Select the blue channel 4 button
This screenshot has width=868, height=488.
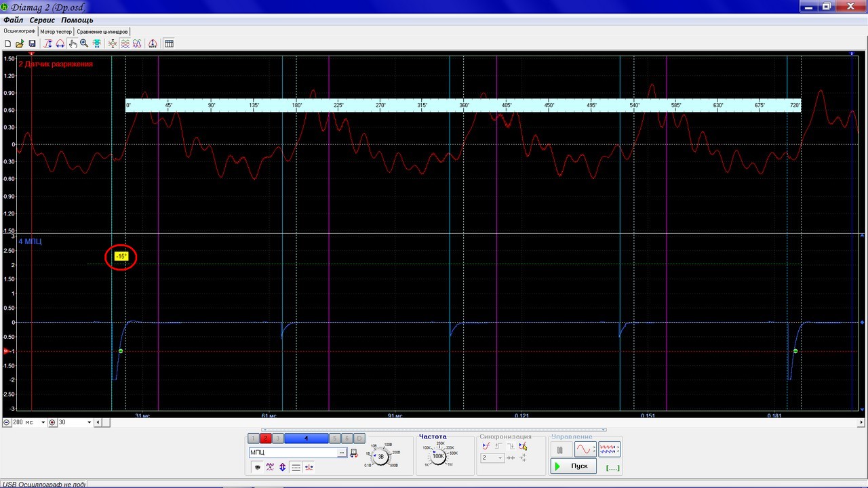306,439
